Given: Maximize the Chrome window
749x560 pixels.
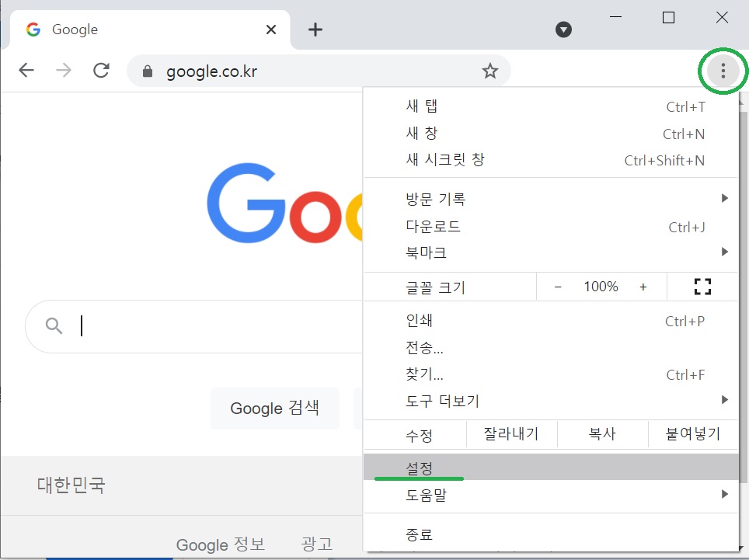Looking at the screenshot, I should point(669,17).
